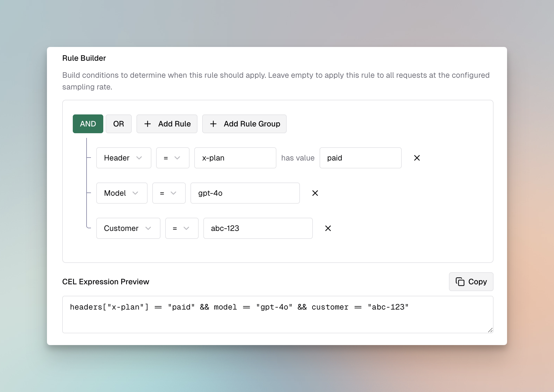Screen dimensions: 554x392
Task: Click the plus icon in Add Rule
Action: click(x=148, y=124)
